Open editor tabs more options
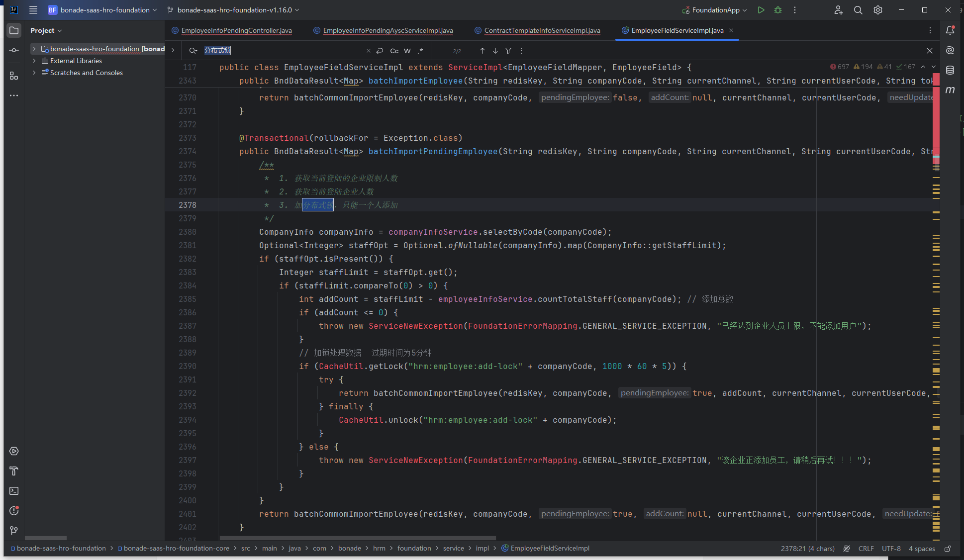Viewport: 964px width, 560px height. pyautogui.click(x=930, y=30)
